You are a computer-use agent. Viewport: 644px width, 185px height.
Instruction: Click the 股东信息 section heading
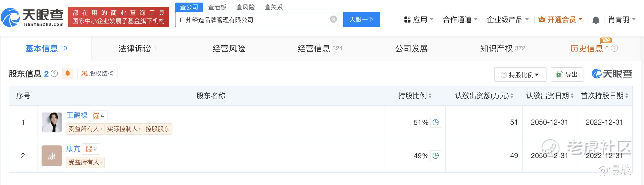coord(25,74)
